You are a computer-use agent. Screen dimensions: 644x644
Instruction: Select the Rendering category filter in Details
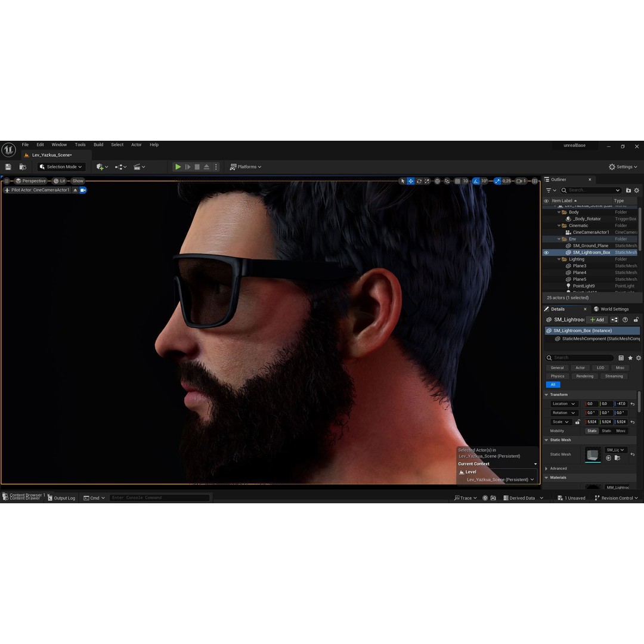click(x=584, y=376)
